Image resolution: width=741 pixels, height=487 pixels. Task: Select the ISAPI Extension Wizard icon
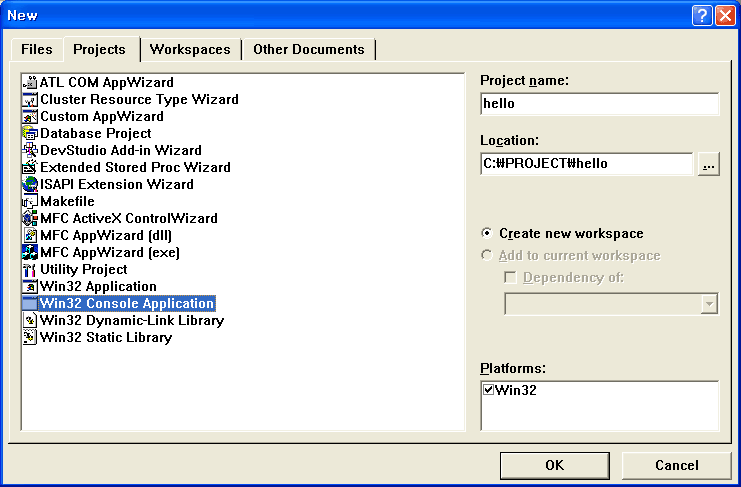pyautogui.click(x=30, y=185)
